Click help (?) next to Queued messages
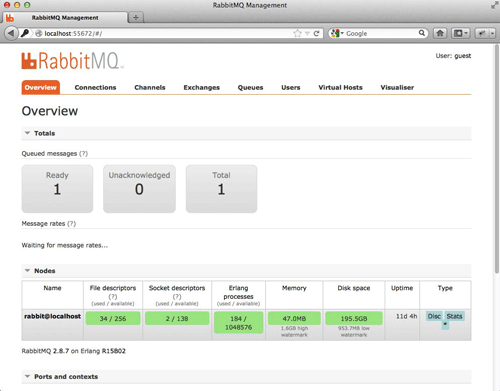Screen dimensions: 500x391 pos(83,154)
